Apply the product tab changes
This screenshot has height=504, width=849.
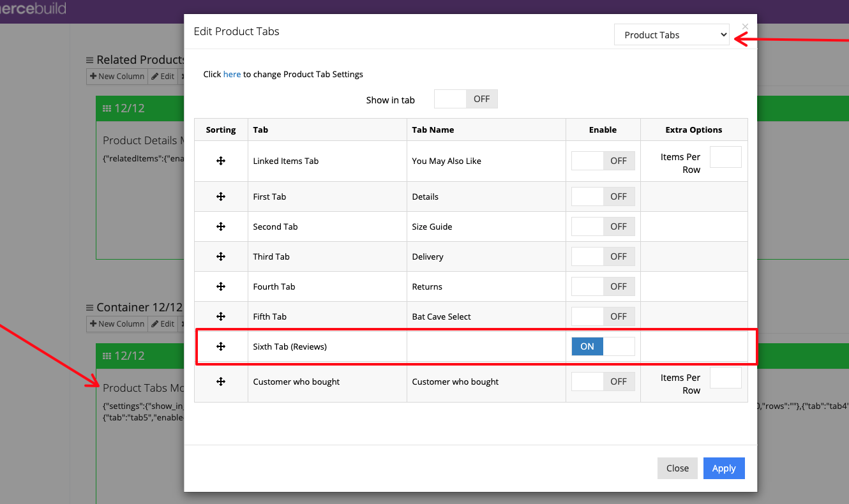[x=724, y=468]
